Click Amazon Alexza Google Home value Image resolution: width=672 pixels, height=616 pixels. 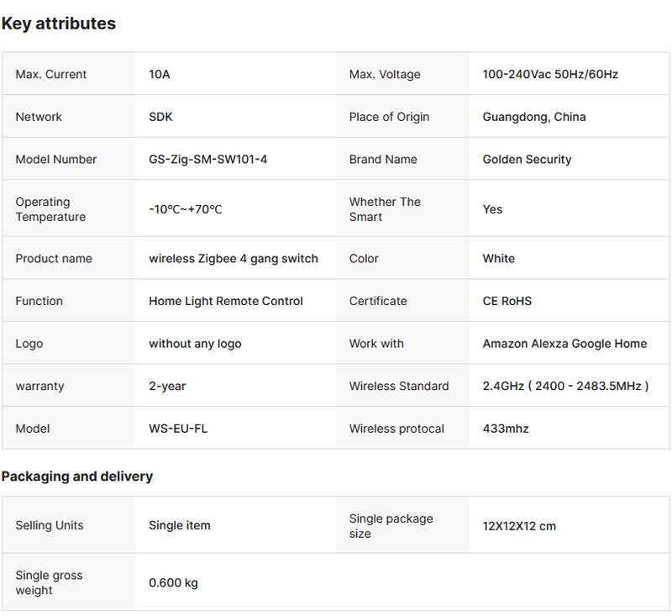(564, 344)
